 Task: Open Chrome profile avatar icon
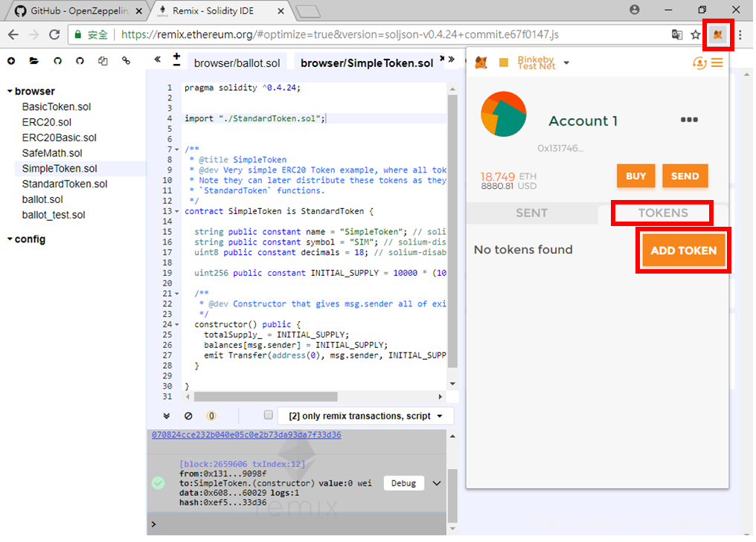pyautogui.click(x=635, y=10)
